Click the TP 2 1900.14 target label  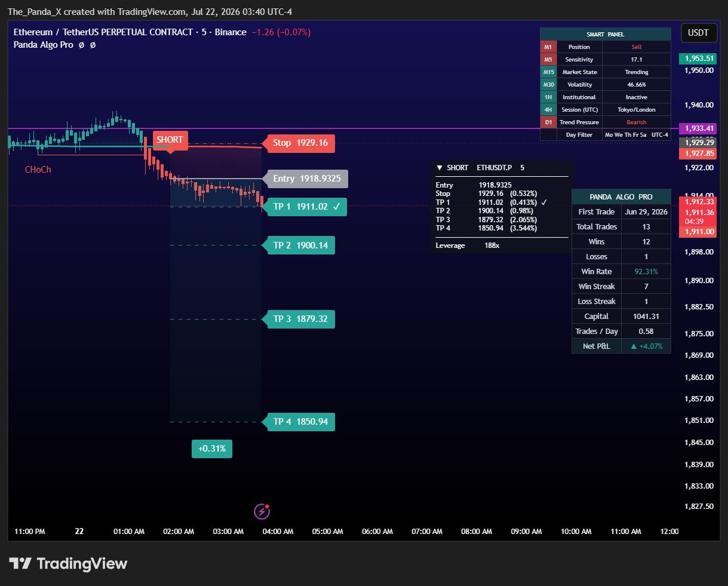click(300, 245)
